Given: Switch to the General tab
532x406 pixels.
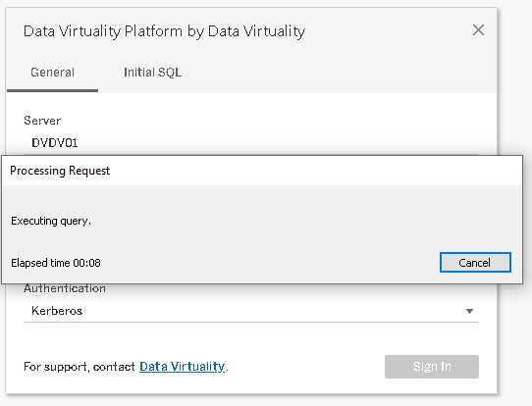Looking at the screenshot, I should (53, 73).
